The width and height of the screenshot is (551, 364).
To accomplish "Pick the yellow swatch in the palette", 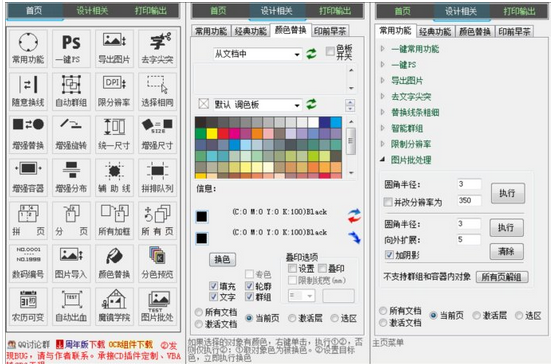I will click(x=212, y=134).
